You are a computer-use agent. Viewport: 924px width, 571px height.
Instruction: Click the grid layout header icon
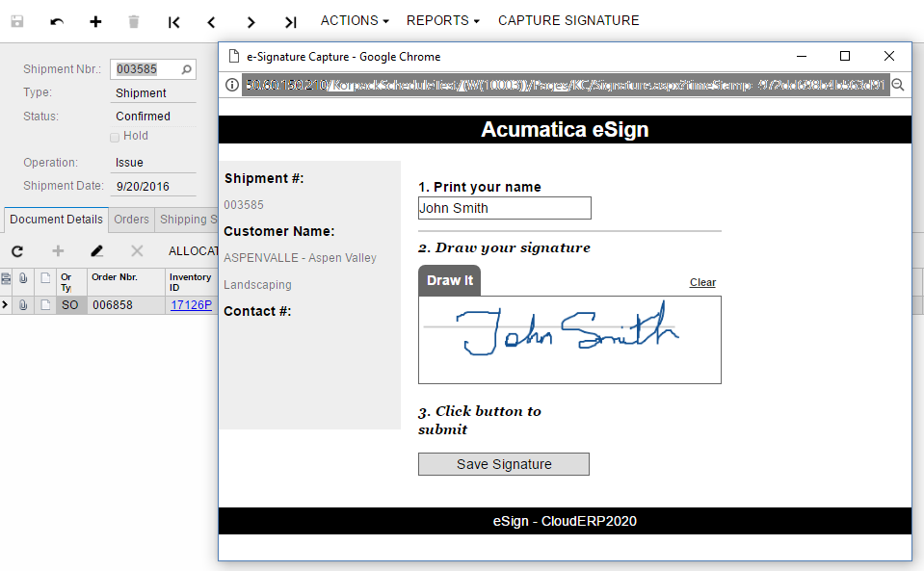tap(6, 278)
